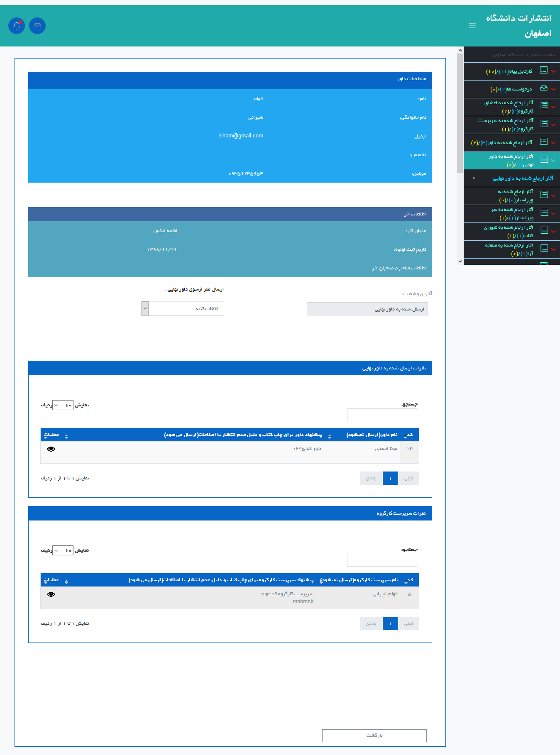Click list icon next to شورای کتاب

click(x=544, y=230)
